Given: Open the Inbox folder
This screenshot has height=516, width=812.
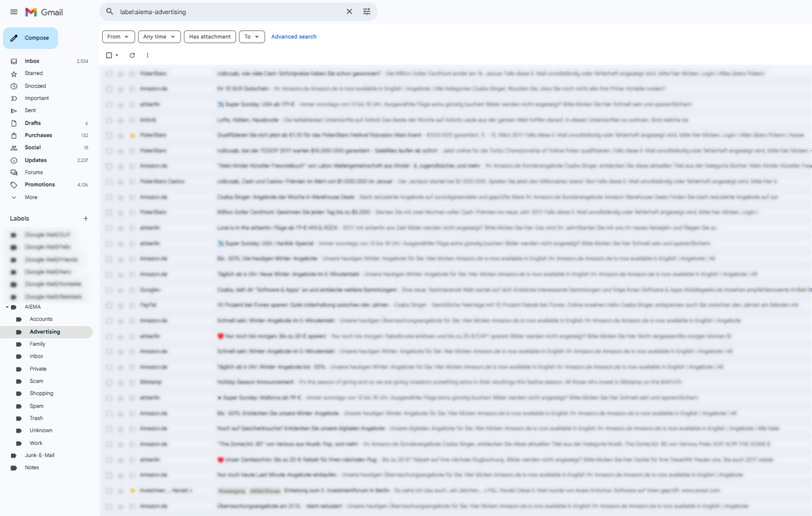Looking at the screenshot, I should click(32, 61).
